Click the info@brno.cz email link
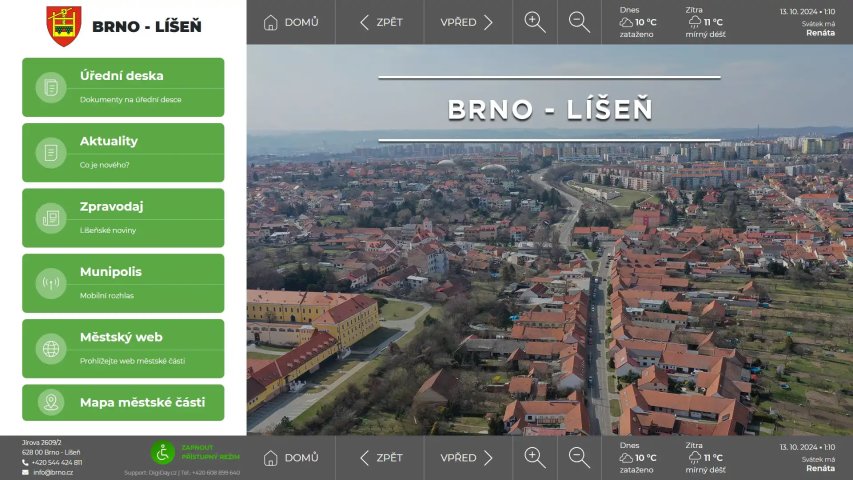This screenshot has height=480, width=853. click(52, 472)
